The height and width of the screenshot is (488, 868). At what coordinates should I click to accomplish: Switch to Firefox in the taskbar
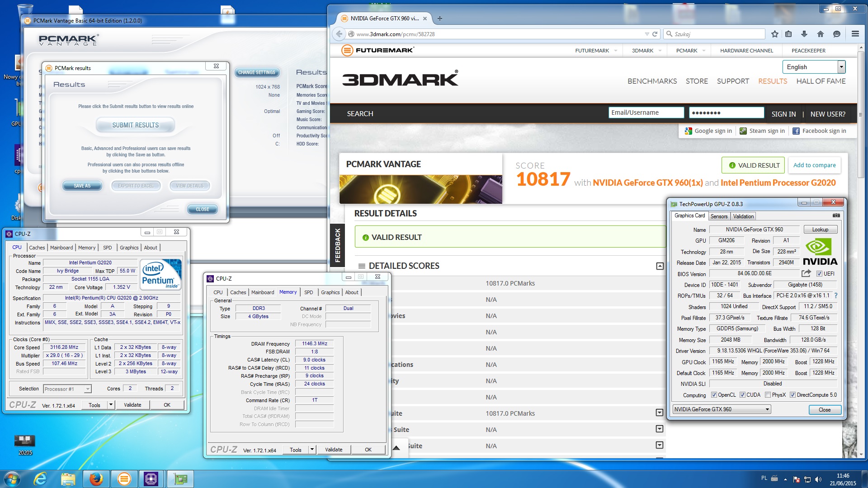pyautogui.click(x=96, y=479)
